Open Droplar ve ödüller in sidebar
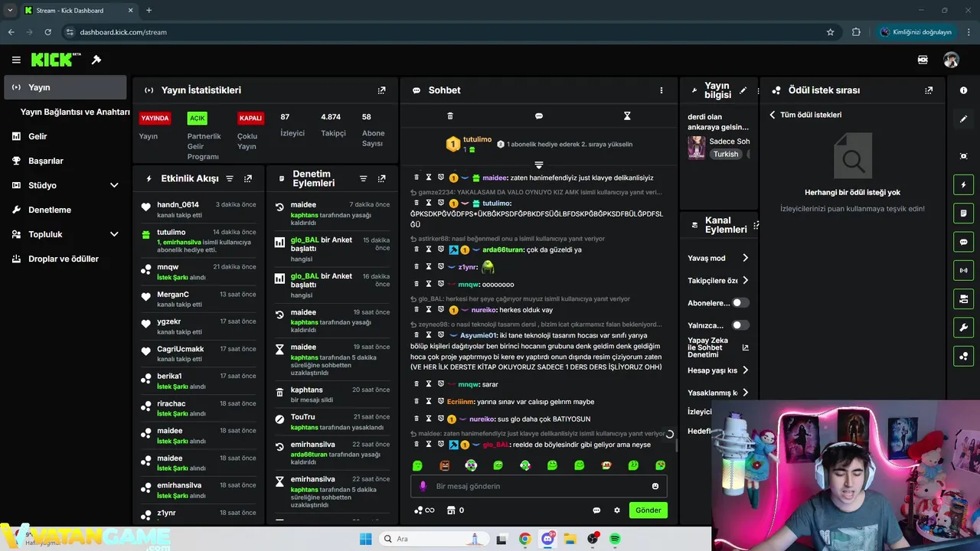Screen dimensions: 980x551 (65, 259)
